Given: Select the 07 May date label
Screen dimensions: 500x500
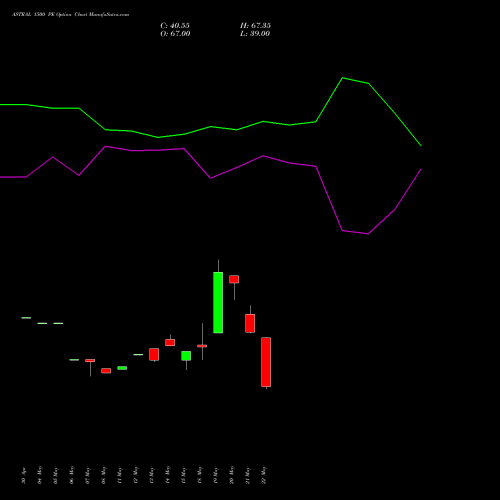Looking at the screenshot, I should coord(87,475).
